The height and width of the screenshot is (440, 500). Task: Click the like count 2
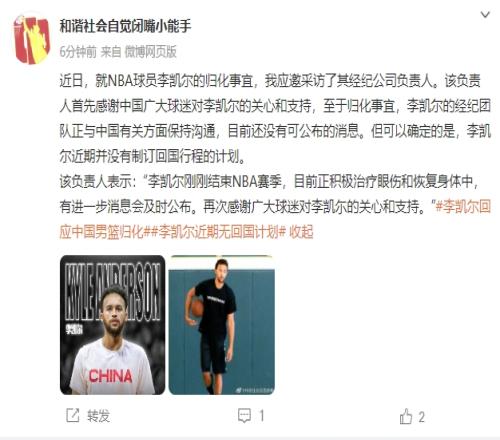422,417
